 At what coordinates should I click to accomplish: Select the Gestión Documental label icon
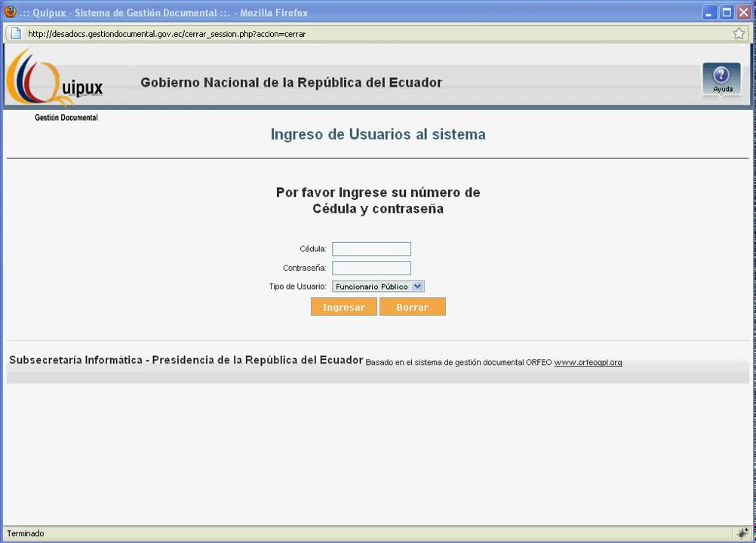66,118
